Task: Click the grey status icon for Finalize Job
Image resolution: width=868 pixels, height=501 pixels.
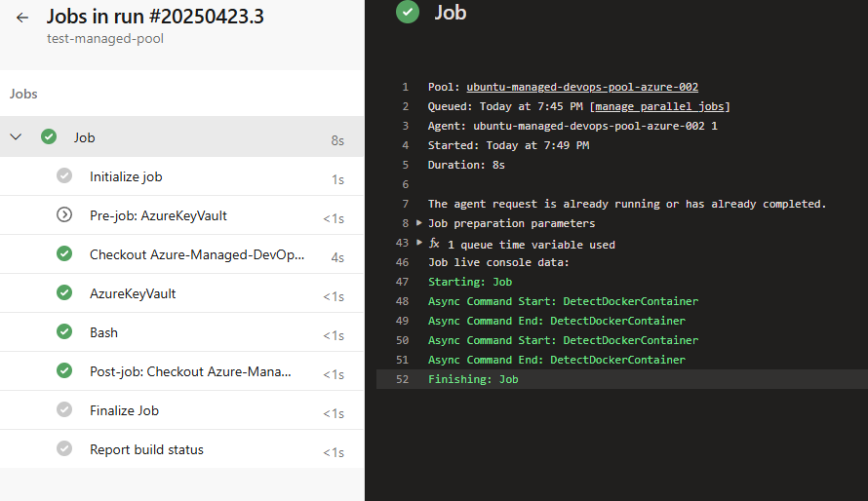Action: pyautogui.click(x=64, y=410)
